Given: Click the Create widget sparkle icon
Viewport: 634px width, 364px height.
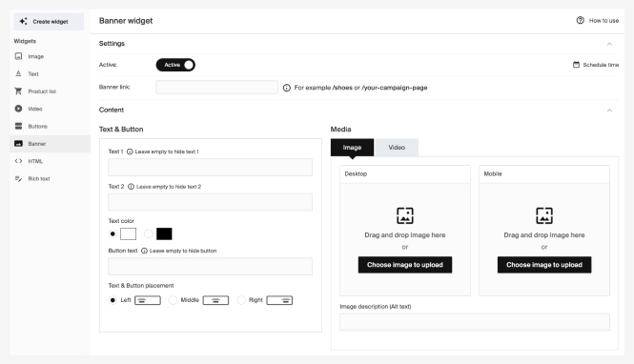Looking at the screenshot, I should (24, 21).
